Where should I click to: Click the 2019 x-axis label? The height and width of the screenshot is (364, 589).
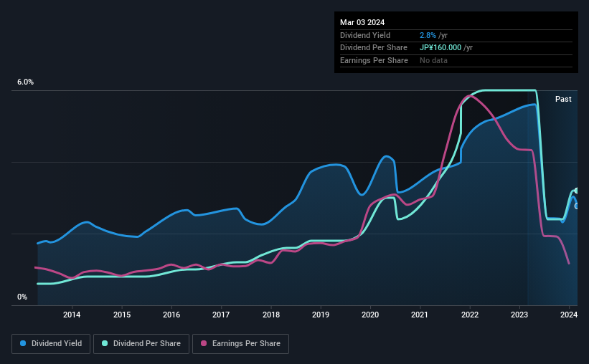pos(321,315)
